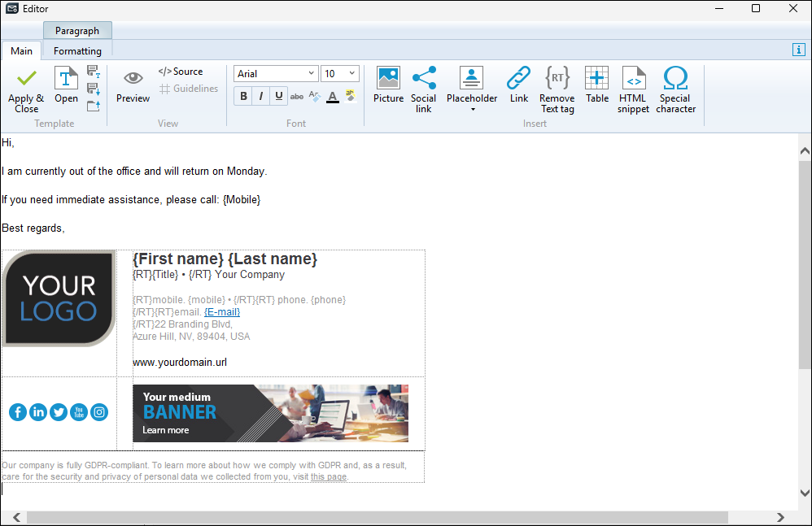Expand the Arial font name dropdown
This screenshot has width=812, height=526.
tap(311, 74)
